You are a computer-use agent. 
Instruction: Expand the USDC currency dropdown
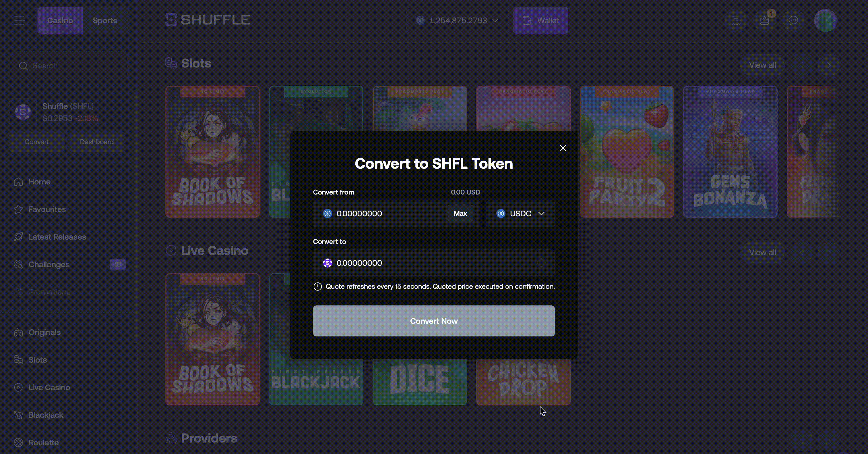[520, 213]
